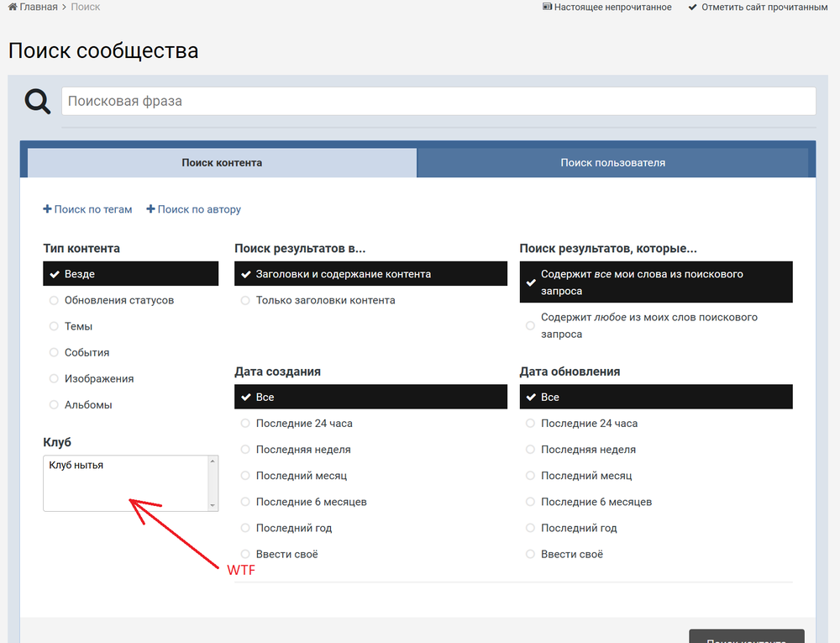
Task: Switch to 'Поиск пользователя' tab
Action: [x=612, y=163]
